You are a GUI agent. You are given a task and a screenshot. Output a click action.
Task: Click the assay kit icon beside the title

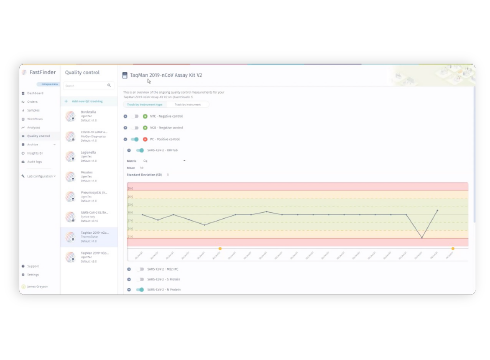pyautogui.click(x=125, y=75)
